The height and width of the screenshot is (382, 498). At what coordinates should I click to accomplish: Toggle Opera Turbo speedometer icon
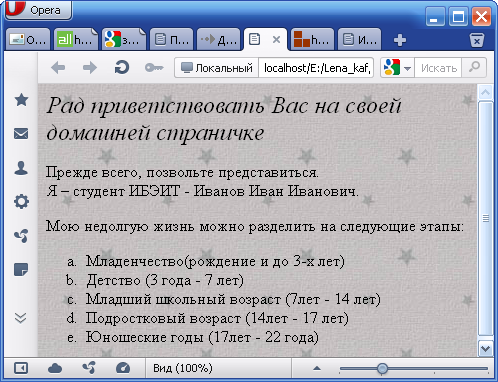[x=123, y=368]
